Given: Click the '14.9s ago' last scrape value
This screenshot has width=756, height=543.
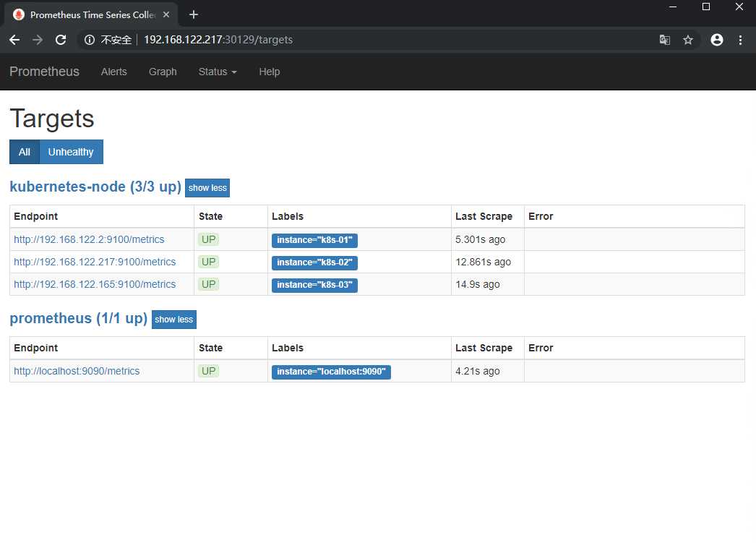Looking at the screenshot, I should tap(477, 285).
